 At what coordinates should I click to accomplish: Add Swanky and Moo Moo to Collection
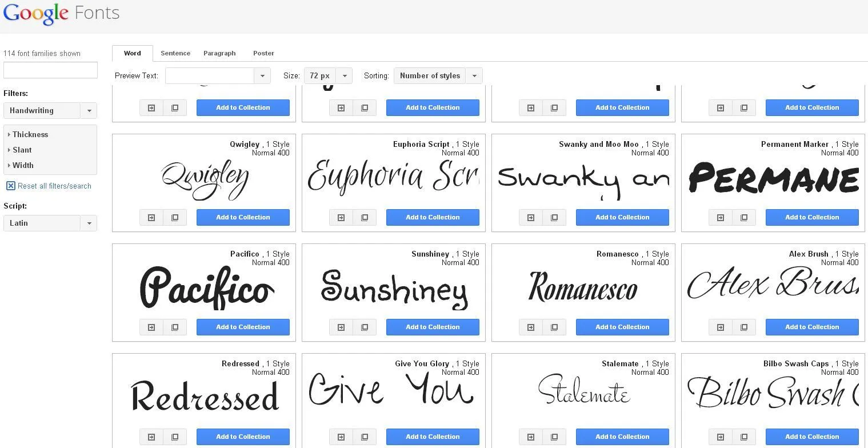622,217
